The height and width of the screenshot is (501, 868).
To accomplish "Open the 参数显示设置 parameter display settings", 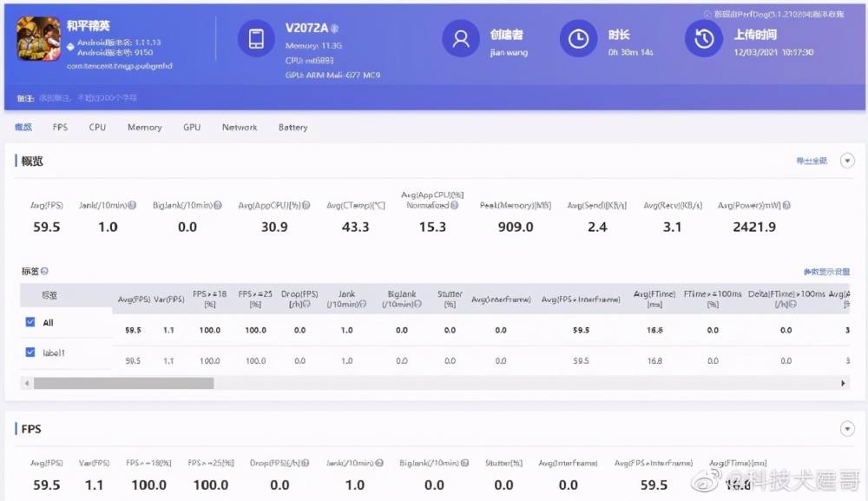I will [x=825, y=272].
